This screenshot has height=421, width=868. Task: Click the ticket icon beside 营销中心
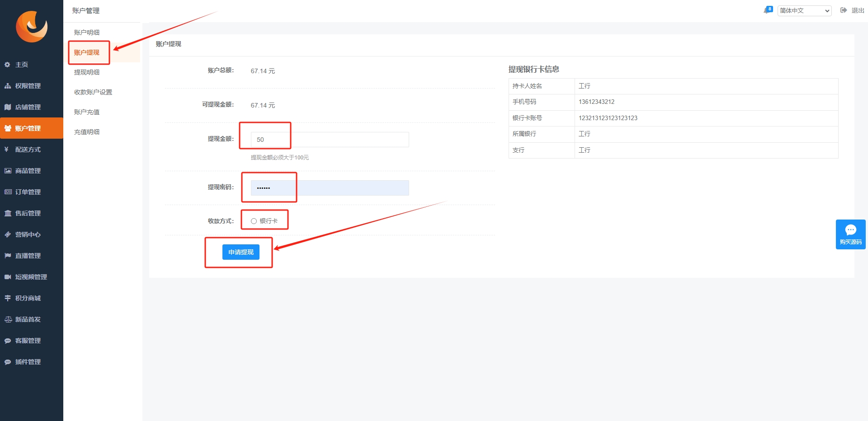pos(8,234)
